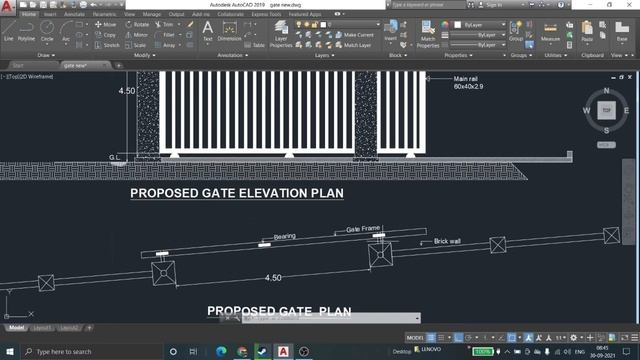The height and width of the screenshot is (360, 640).
Task: Open the Annotate ribbon tab
Action: [74, 14]
